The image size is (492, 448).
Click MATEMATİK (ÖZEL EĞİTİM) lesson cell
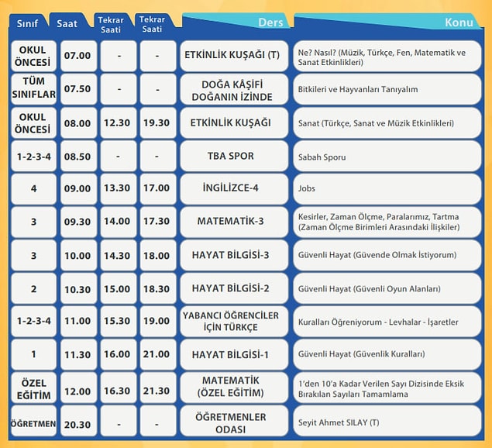tap(234, 388)
